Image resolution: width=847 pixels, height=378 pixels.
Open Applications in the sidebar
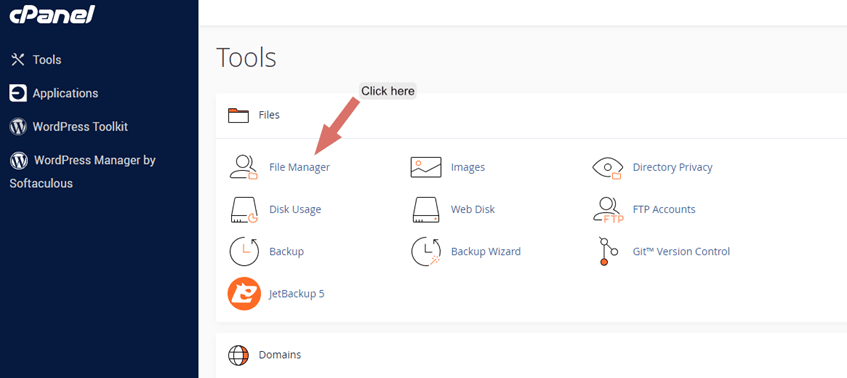(65, 93)
